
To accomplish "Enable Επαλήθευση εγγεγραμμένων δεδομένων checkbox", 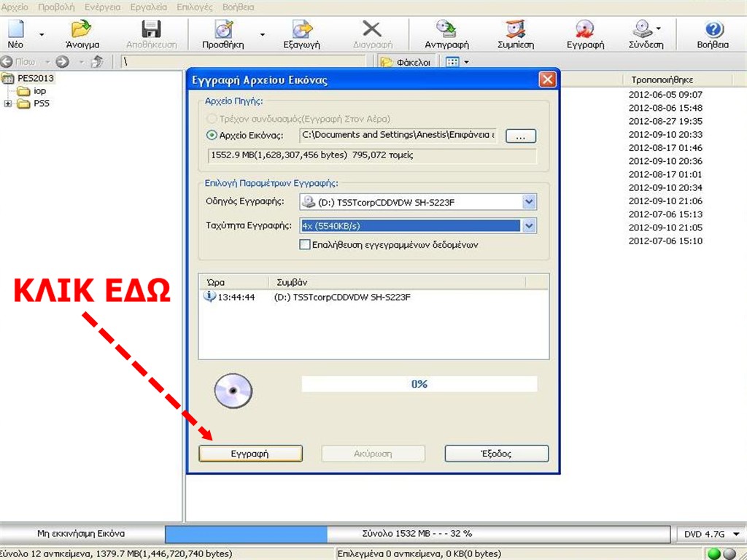I will pyautogui.click(x=305, y=245).
